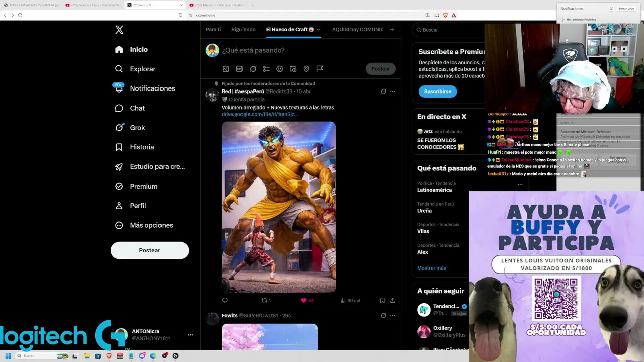Screen dimensions: 644x362
Task: Open Premium in the sidebar
Action: [x=136, y=186]
